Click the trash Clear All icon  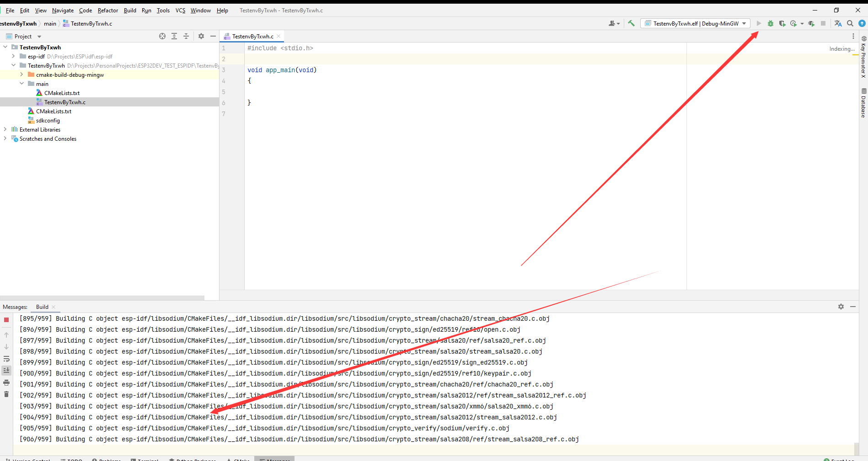click(6, 394)
